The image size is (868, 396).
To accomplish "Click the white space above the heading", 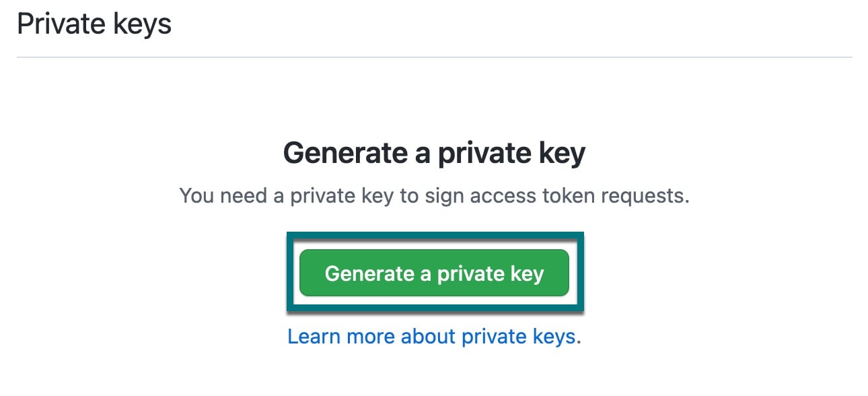I will pyautogui.click(x=435, y=101).
